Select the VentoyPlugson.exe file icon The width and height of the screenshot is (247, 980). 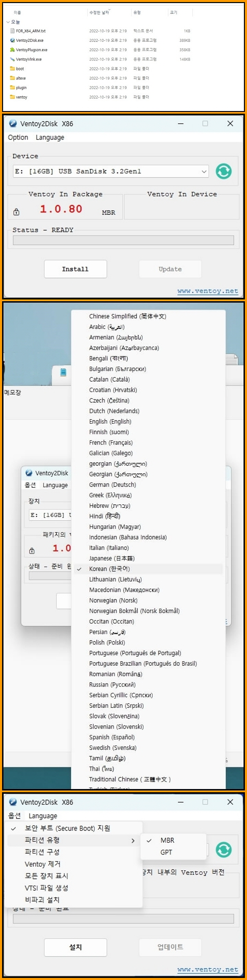(12, 50)
